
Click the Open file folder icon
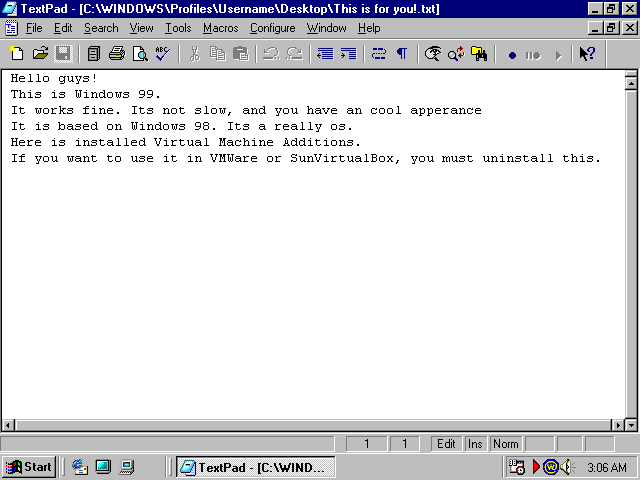click(40, 53)
